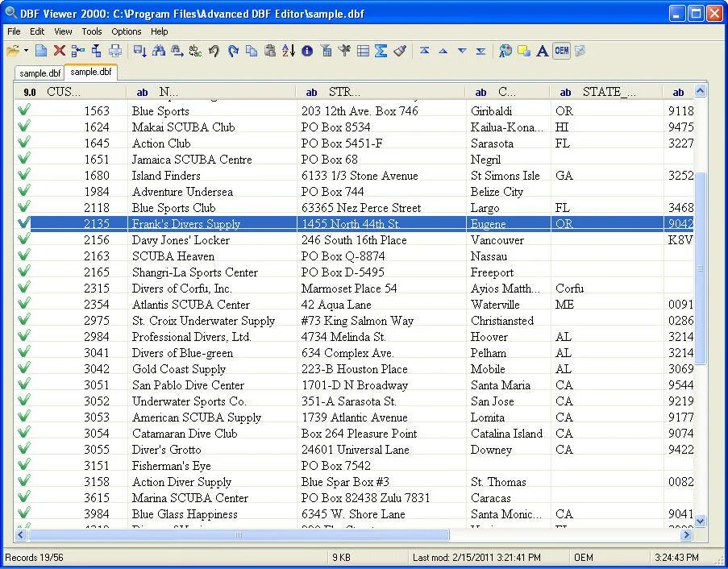Click the New file page icon
Screen dimensions: 728x569
pyautogui.click(x=41, y=51)
